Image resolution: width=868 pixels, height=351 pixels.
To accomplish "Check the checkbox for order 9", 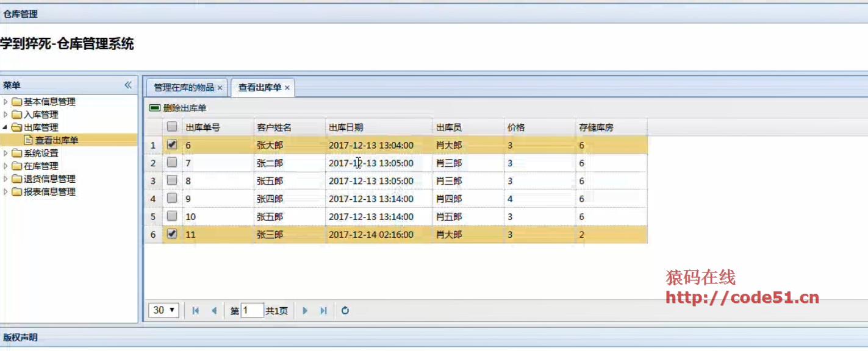I will point(172,198).
